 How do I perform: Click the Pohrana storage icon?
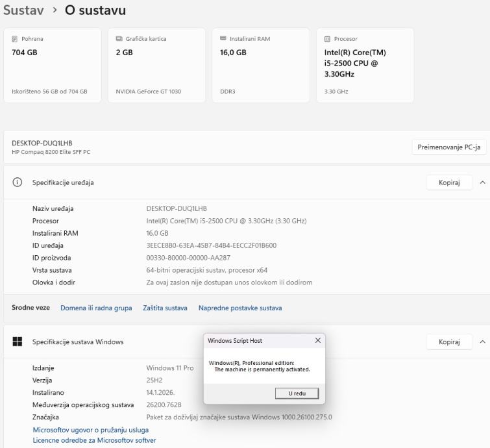click(x=14, y=39)
